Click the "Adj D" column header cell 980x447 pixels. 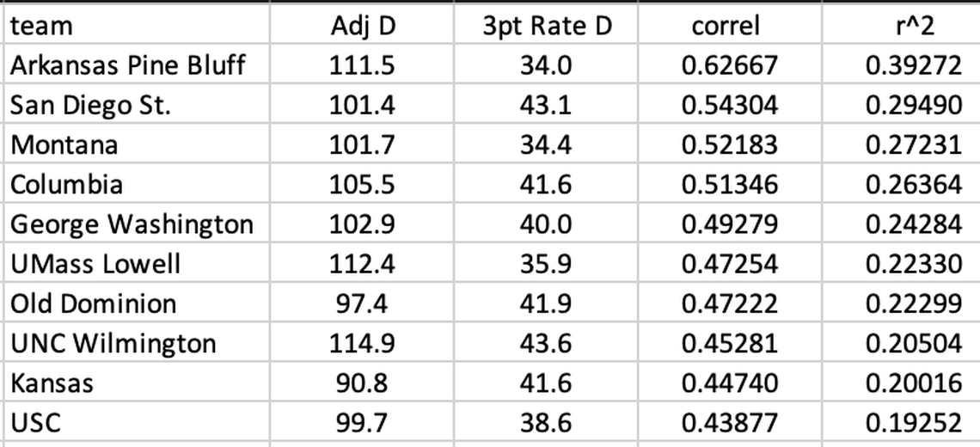tap(363, 26)
